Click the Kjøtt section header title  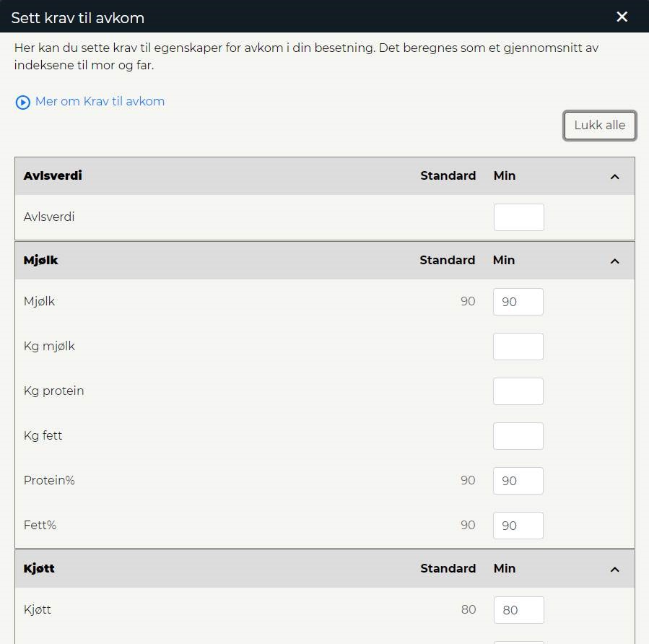39,568
